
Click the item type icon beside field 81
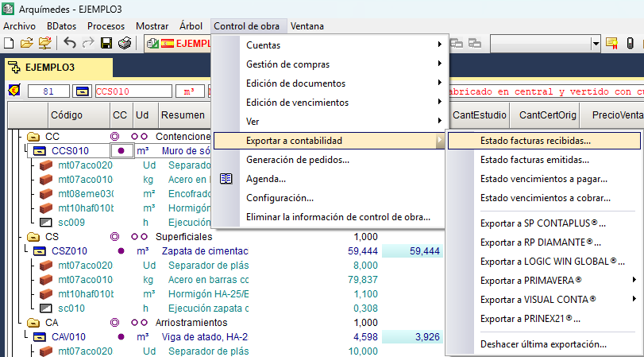click(82, 91)
